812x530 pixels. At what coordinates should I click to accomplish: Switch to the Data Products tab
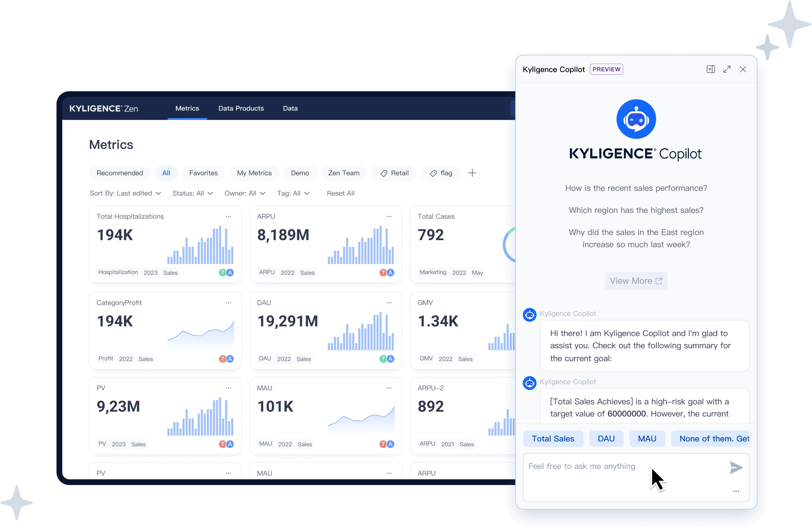click(x=241, y=108)
